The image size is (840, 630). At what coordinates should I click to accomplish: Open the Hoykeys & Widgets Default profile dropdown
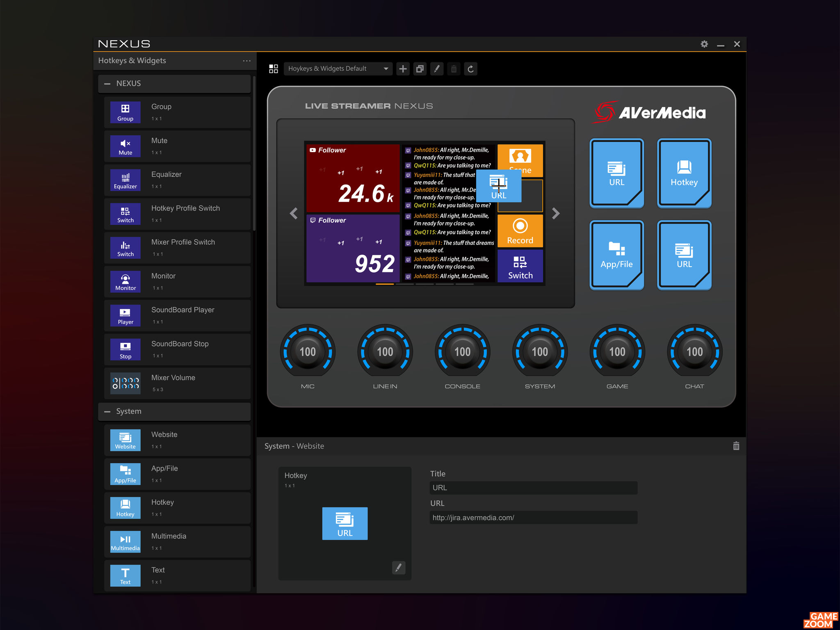tap(338, 68)
